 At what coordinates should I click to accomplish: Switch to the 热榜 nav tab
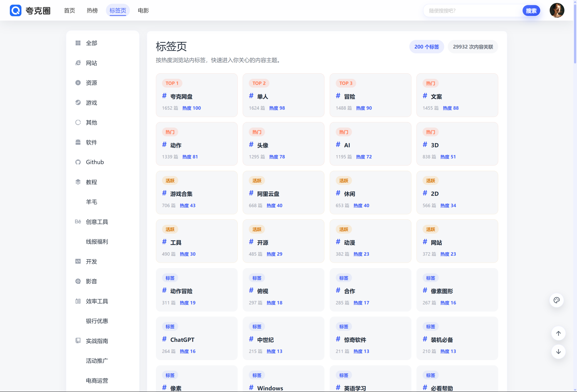(92, 10)
